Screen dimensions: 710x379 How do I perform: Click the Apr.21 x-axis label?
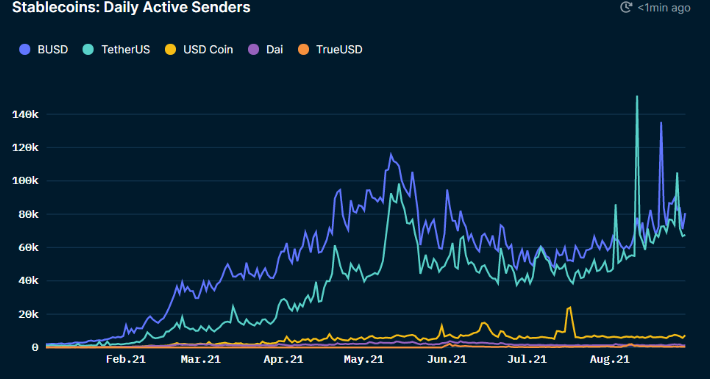[x=283, y=360]
